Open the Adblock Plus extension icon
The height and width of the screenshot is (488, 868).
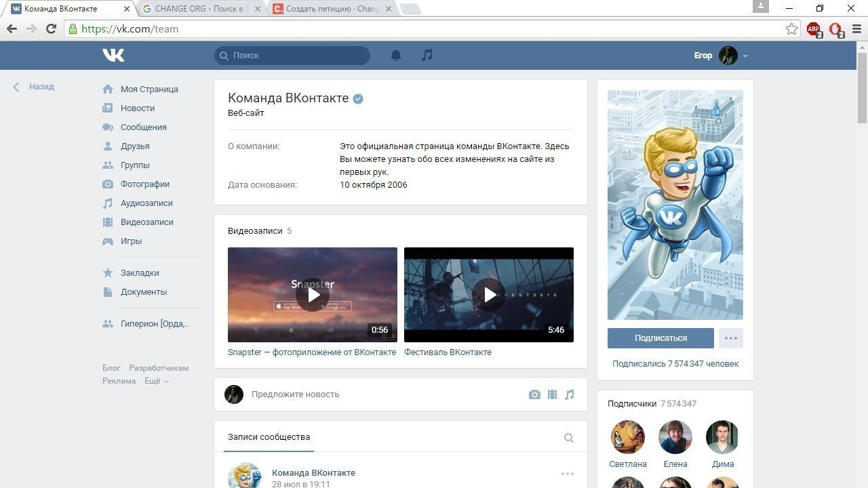tap(814, 29)
